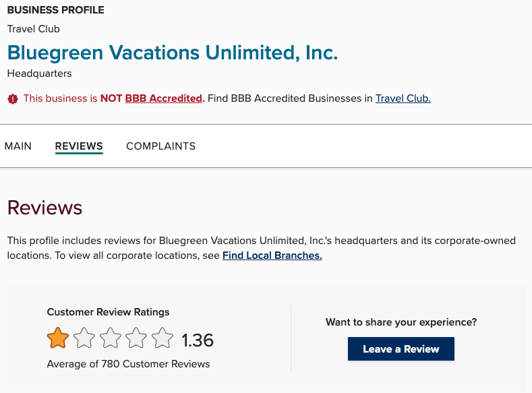Click the 1.36 rating score

pyautogui.click(x=198, y=340)
